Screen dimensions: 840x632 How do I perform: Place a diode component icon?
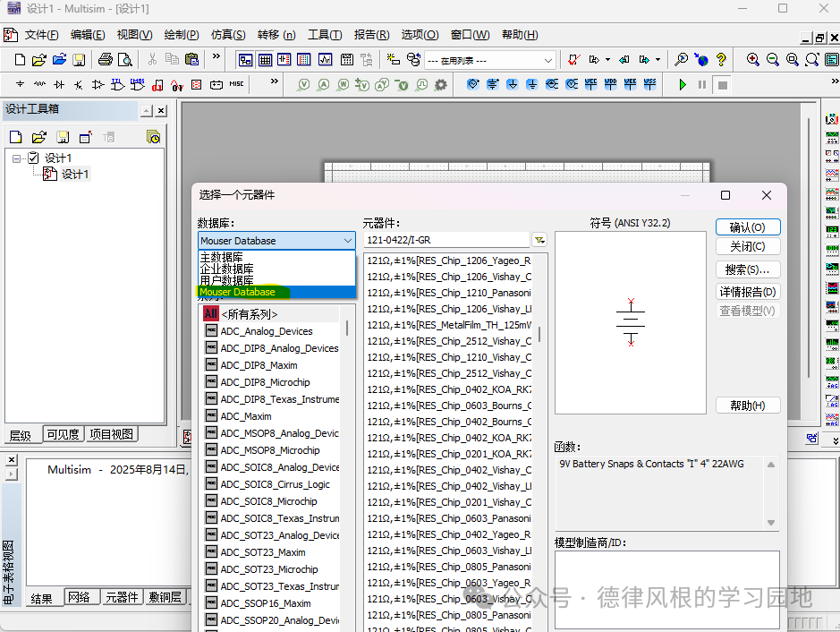click(59, 84)
